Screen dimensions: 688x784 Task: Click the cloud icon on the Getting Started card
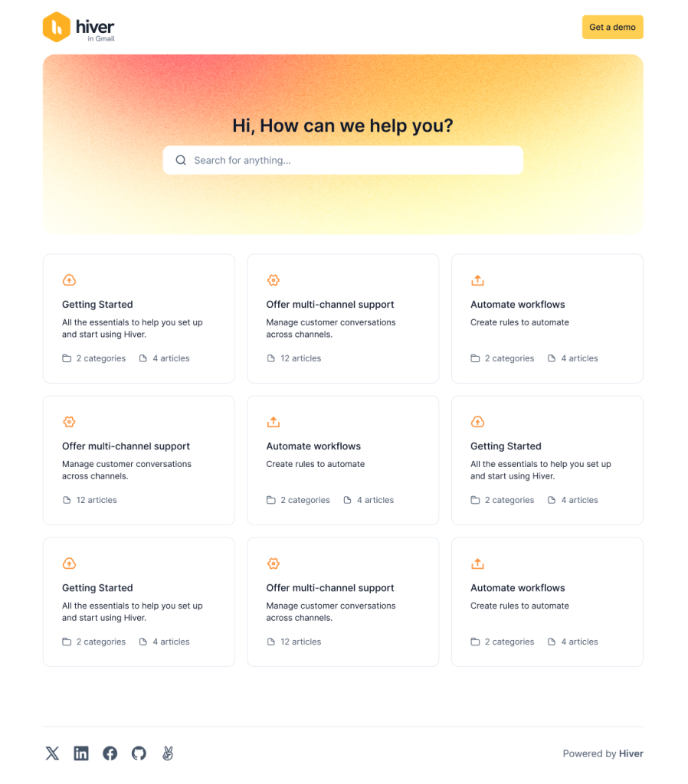[69, 280]
